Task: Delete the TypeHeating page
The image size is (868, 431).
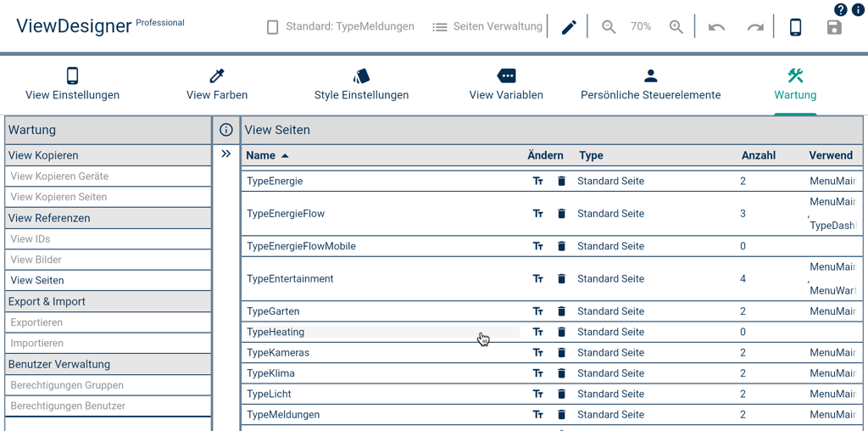Action: 561,332
